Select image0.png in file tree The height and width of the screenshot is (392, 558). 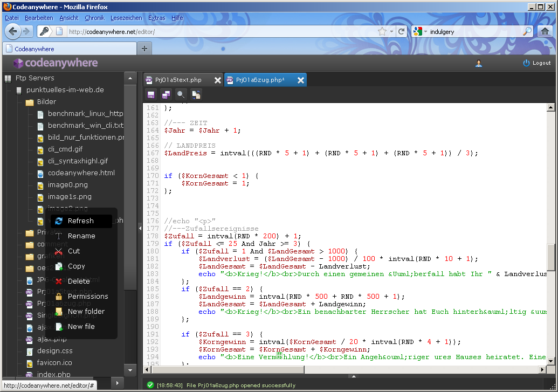point(67,185)
